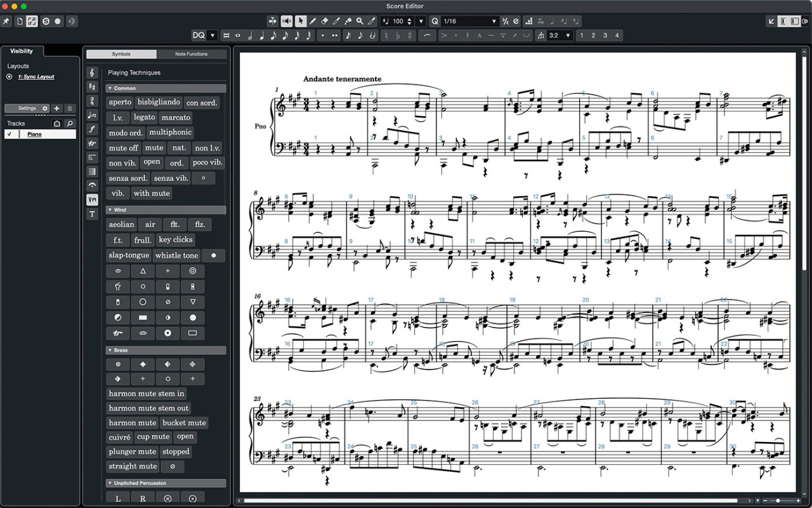Select the Erase tool in the toolbar
812x508 pixels.
[x=325, y=21]
